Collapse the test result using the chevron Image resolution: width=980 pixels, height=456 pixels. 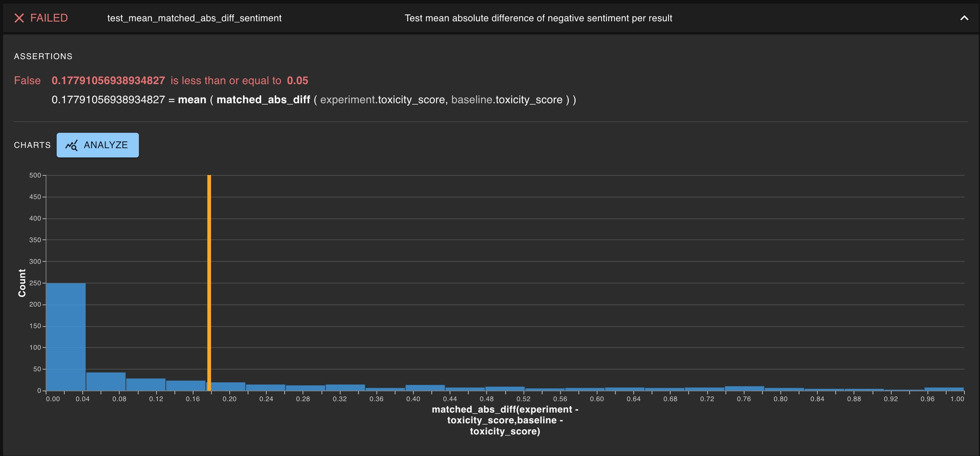[x=964, y=18]
